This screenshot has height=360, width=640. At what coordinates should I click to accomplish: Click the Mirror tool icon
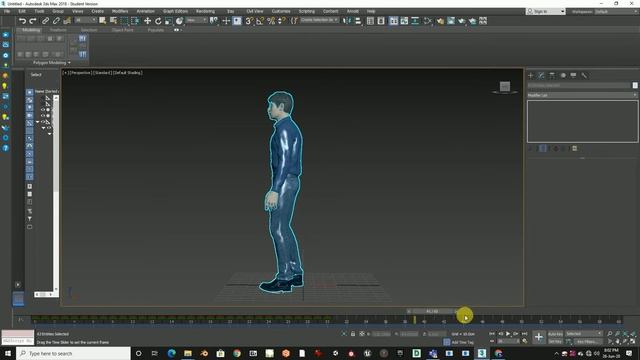point(347,21)
